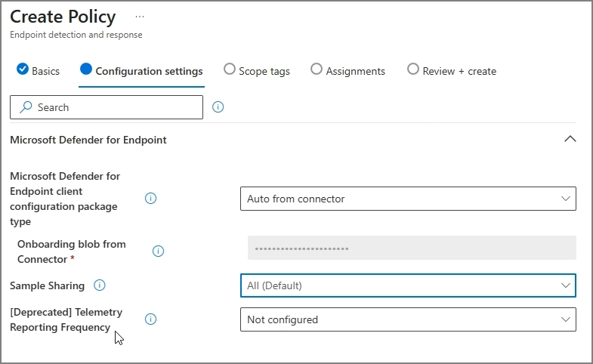The height and width of the screenshot is (364, 593).
Task: Open the Auto from connector dropdown
Action: coord(408,199)
